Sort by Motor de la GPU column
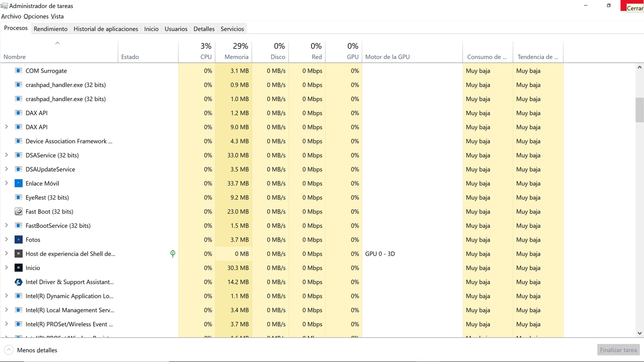 (412, 52)
